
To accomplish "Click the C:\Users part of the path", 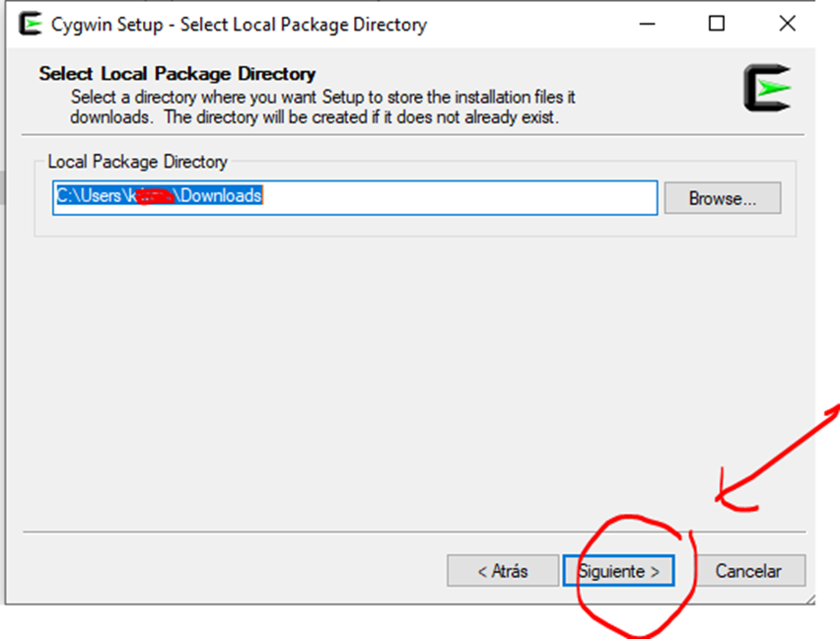I will pos(88,196).
